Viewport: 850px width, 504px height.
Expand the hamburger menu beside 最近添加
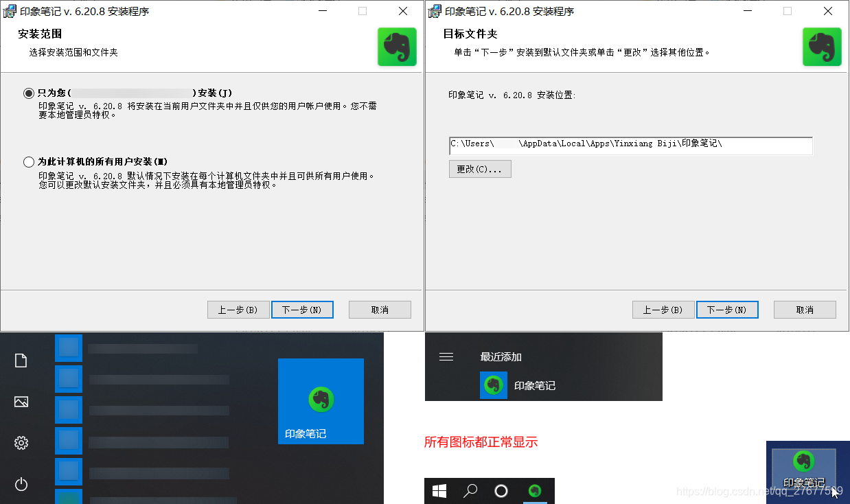point(446,356)
